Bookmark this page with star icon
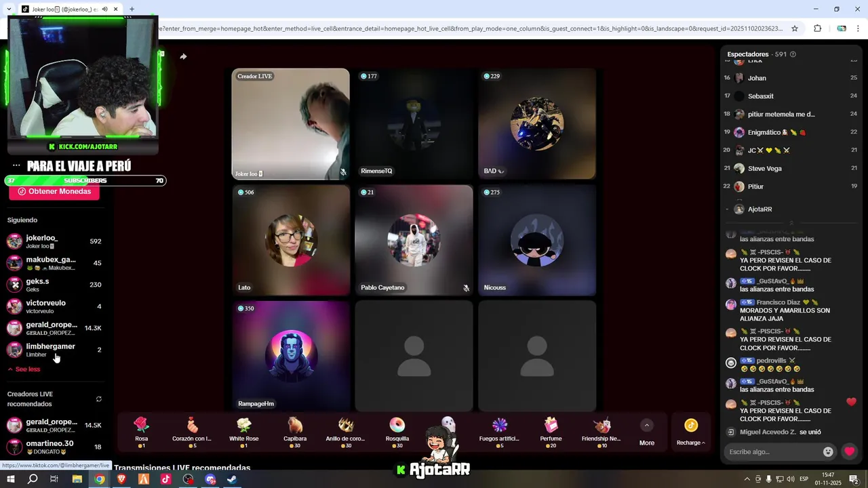 (x=795, y=28)
